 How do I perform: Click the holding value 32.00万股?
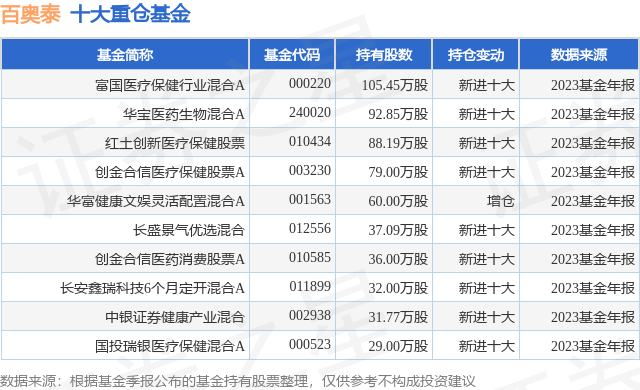point(398,288)
